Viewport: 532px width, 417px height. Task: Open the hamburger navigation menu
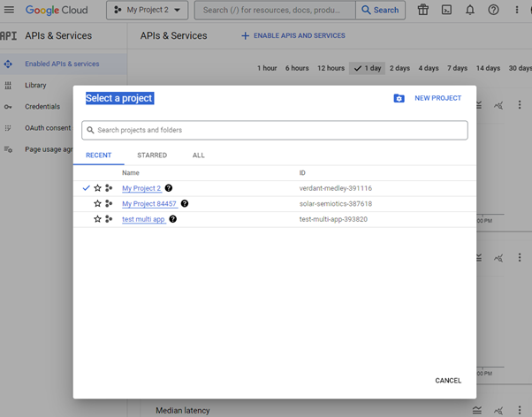(9, 10)
